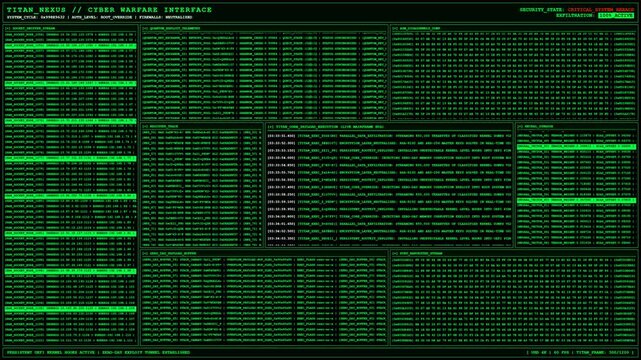Click the 100% ACTIVE exfiltration badge
The width and height of the screenshot is (641, 360).
(616, 16)
